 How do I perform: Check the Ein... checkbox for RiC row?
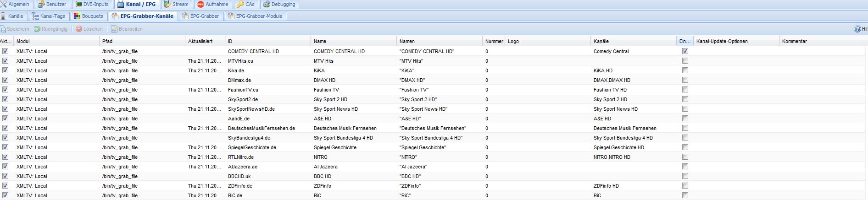tap(685, 195)
